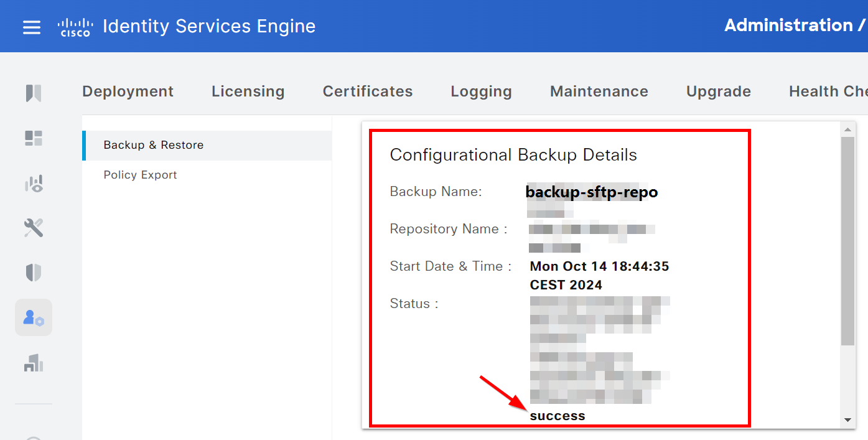Click the scrollbar up arrow in details panel
Screen dimensions: 868x440
847,129
